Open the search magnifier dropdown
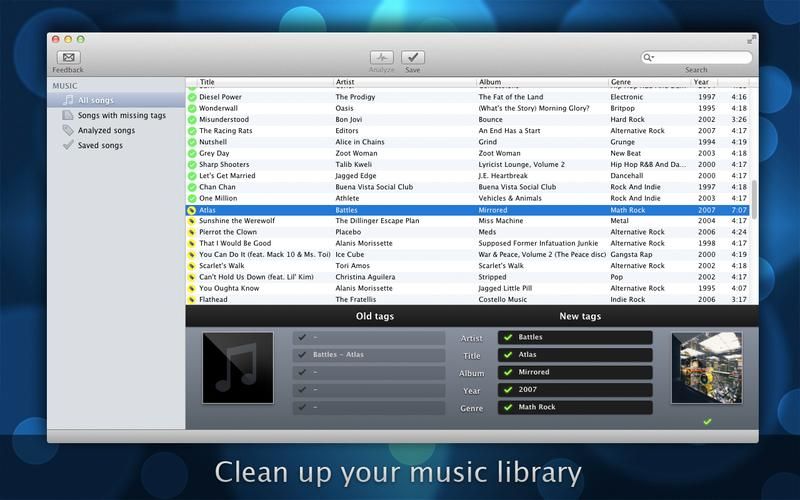This screenshot has width=800, height=500. [648, 57]
